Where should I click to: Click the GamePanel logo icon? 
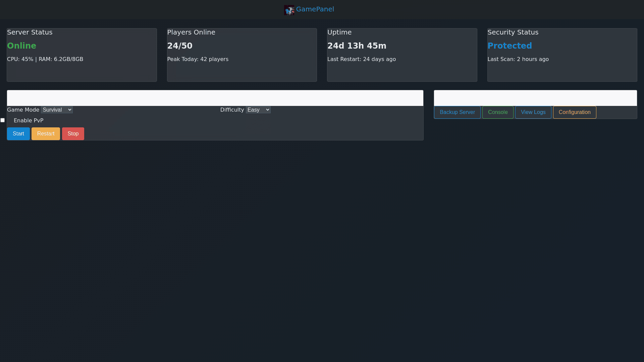point(289,10)
